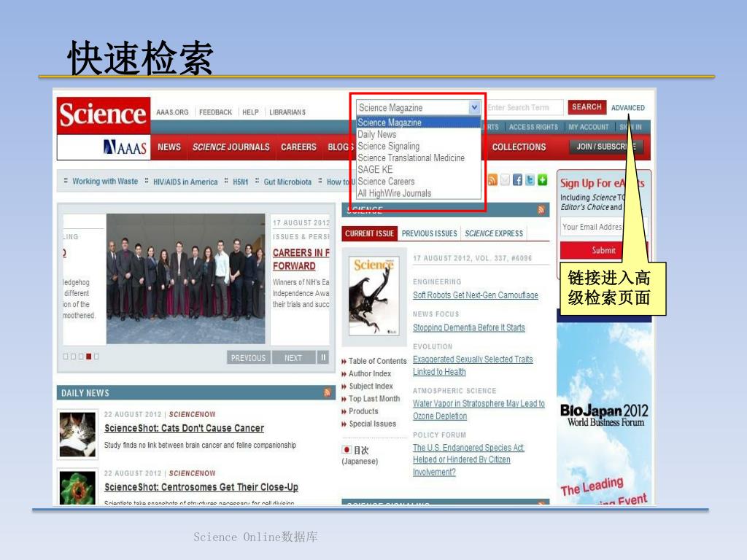Click the SEARCH button

coord(587,107)
